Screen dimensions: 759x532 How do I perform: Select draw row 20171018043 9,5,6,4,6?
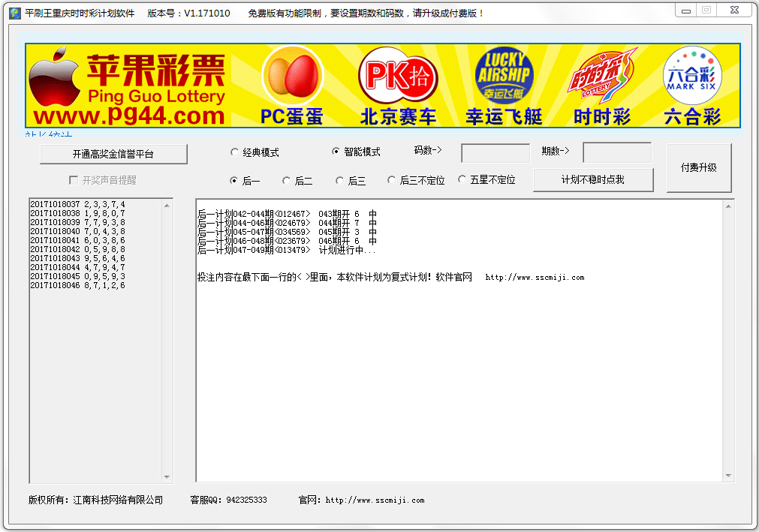[77, 258]
